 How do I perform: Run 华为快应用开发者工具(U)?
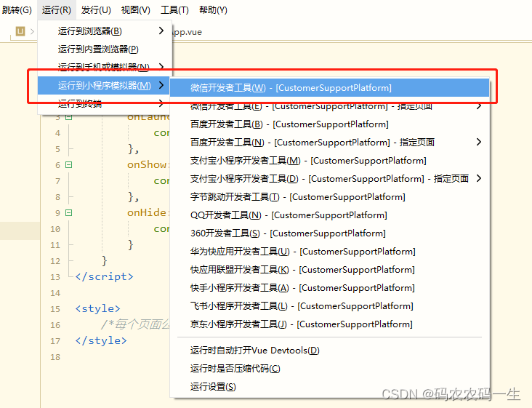[329, 252]
